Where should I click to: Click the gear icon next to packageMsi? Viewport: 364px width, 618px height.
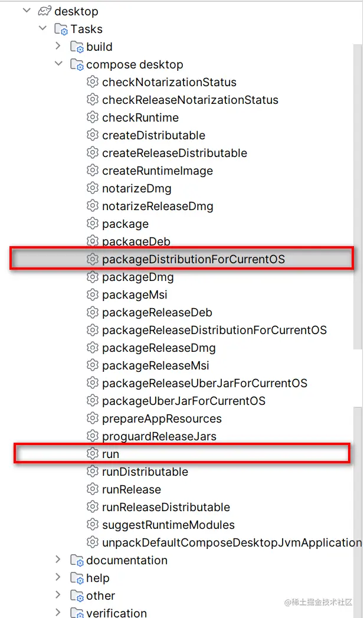point(92,295)
